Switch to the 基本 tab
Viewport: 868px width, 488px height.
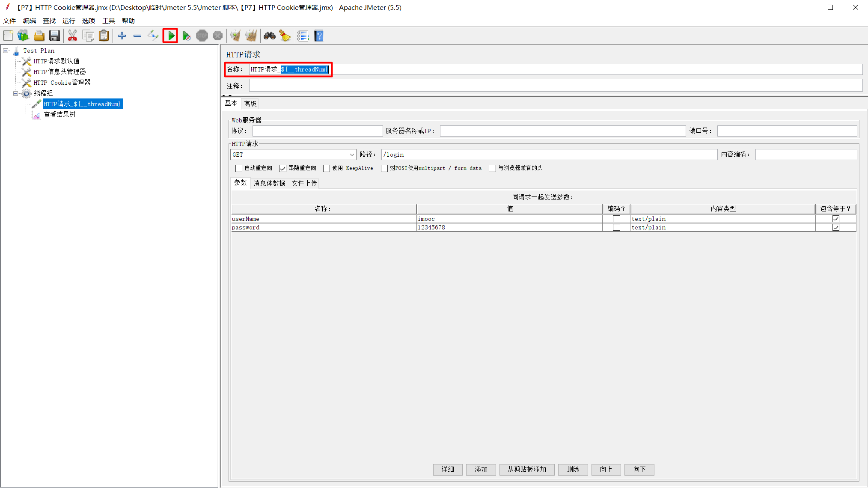click(231, 103)
